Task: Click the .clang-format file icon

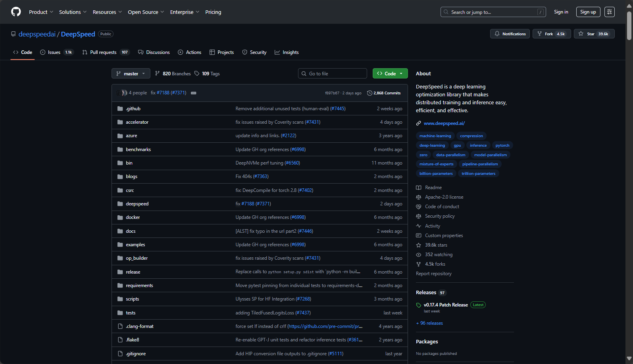Action: pos(120,326)
